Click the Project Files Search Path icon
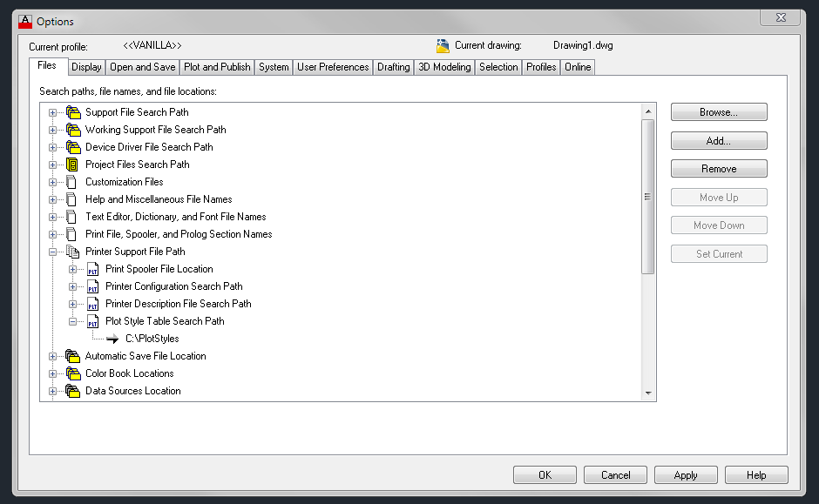 pyautogui.click(x=72, y=165)
